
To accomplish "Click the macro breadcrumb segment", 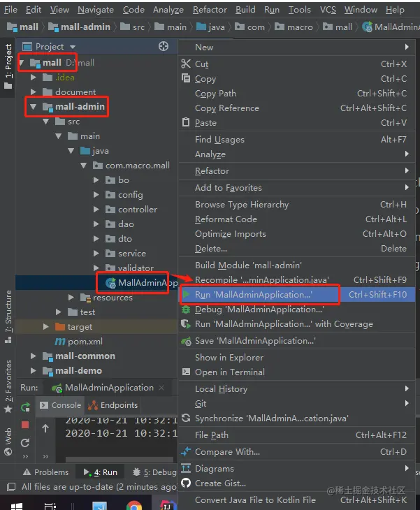I will tap(294, 27).
